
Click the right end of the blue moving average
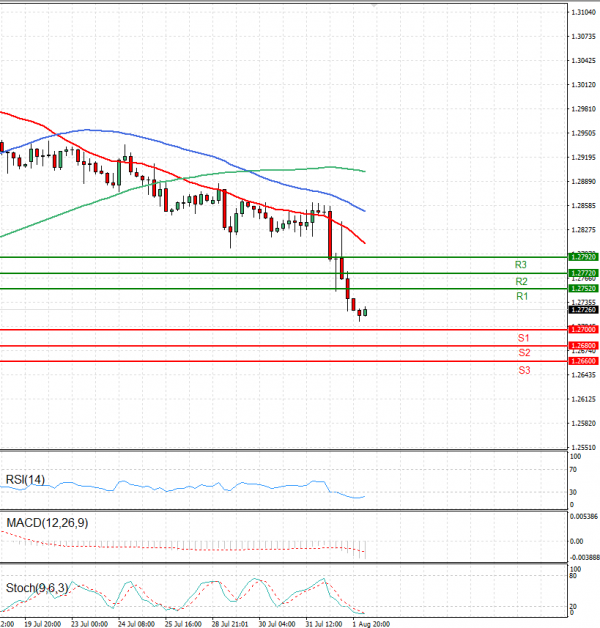coord(364,211)
